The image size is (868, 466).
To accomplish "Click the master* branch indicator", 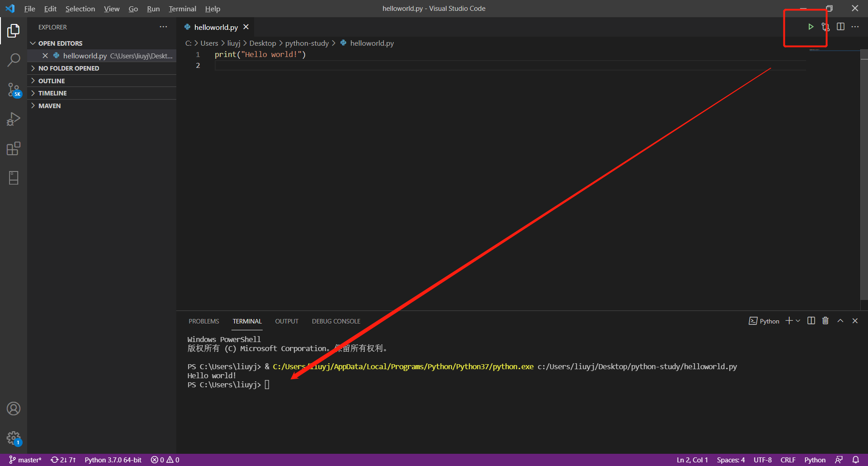I will pyautogui.click(x=25, y=460).
